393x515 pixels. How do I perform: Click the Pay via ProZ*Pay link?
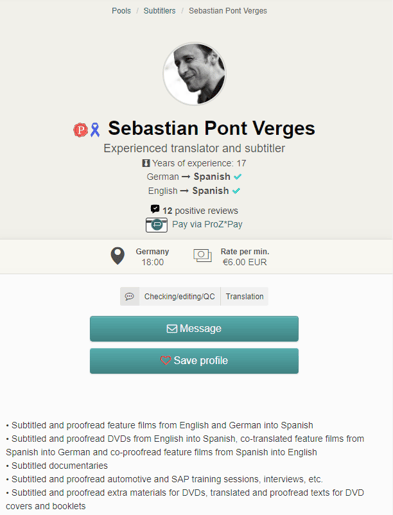207,224
